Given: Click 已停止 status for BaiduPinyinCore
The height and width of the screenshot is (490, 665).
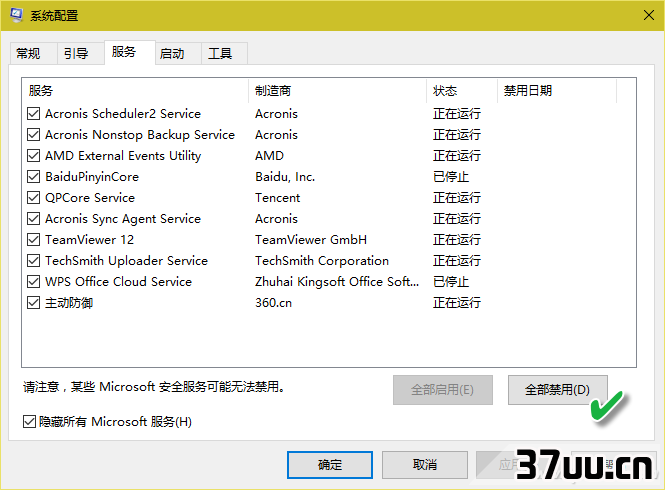Looking at the screenshot, I should pos(451,176).
